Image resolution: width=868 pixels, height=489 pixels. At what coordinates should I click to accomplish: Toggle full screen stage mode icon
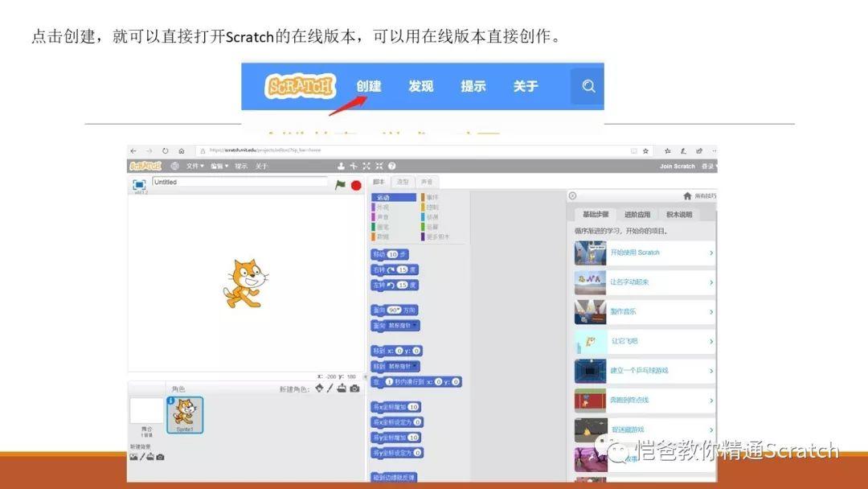click(x=139, y=184)
